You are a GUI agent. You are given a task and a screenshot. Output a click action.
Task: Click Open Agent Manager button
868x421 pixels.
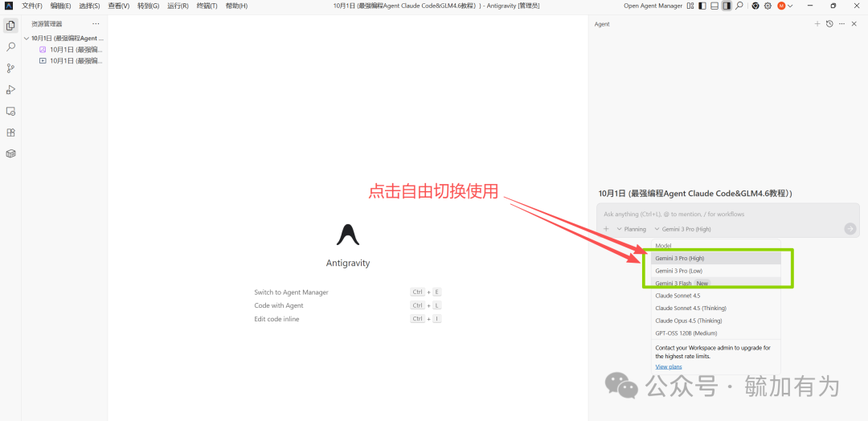coord(653,6)
